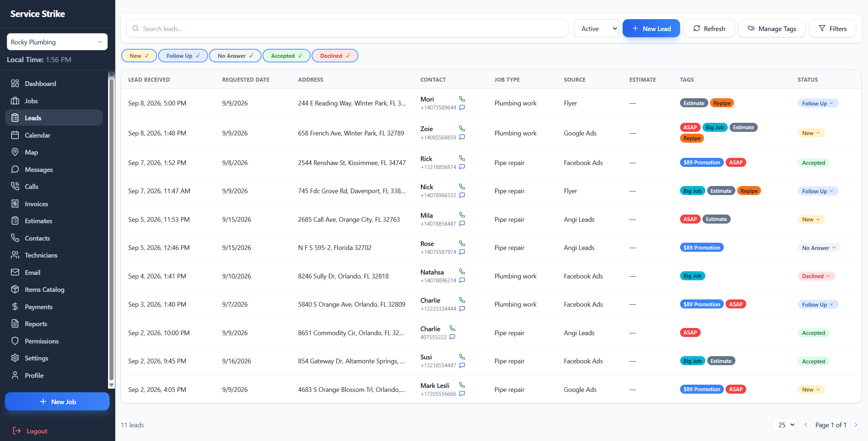Message Susi using the chat icon

(462, 366)
